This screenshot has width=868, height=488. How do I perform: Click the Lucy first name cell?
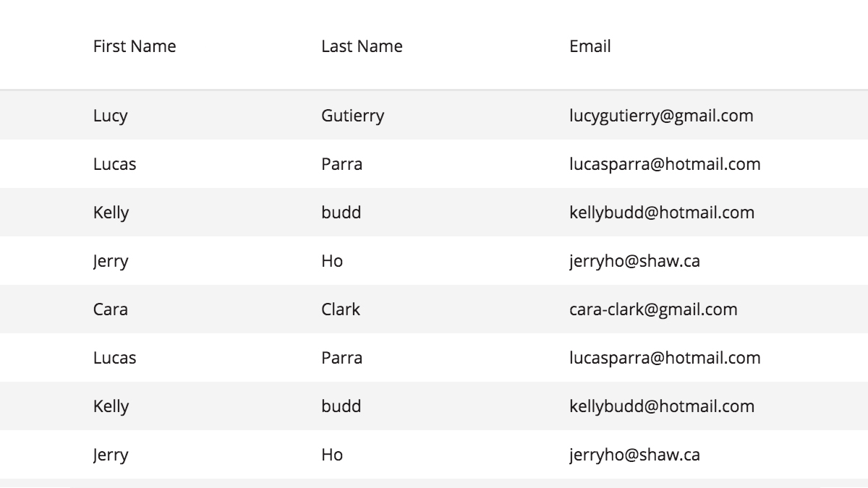[x=110, y=116]
